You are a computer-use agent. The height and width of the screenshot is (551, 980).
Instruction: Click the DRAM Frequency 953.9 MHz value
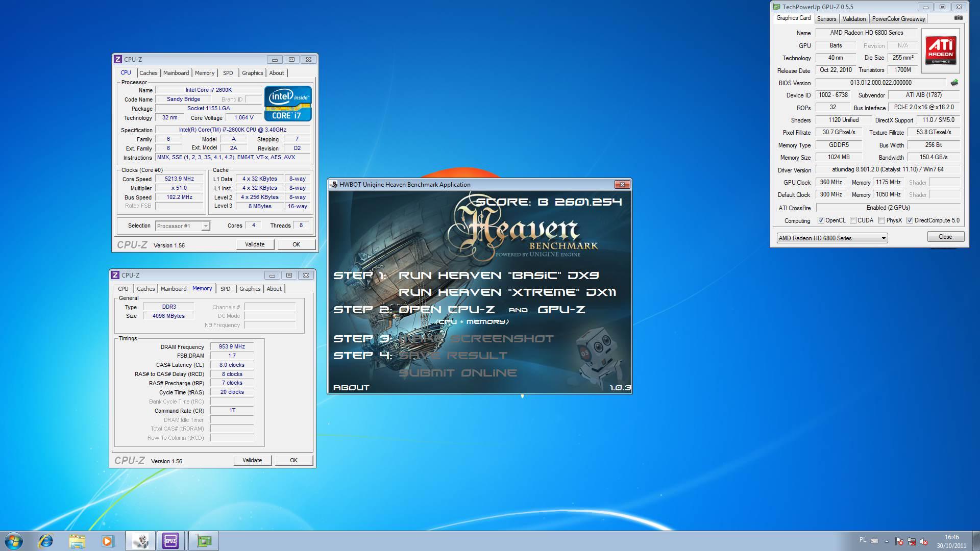coord(232,347)
